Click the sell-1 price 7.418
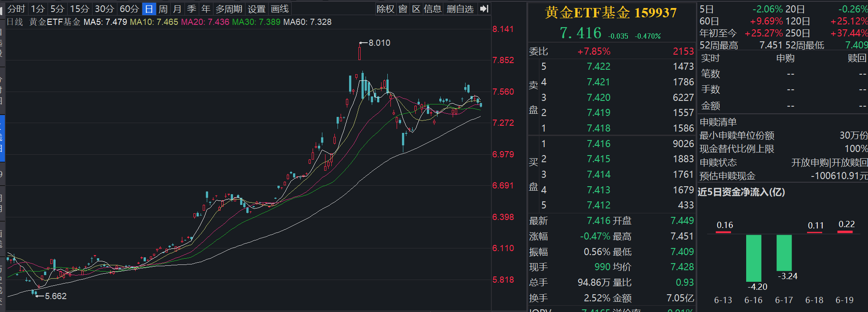The height and width of the screenshot is (312, 868). coord(599,128)
